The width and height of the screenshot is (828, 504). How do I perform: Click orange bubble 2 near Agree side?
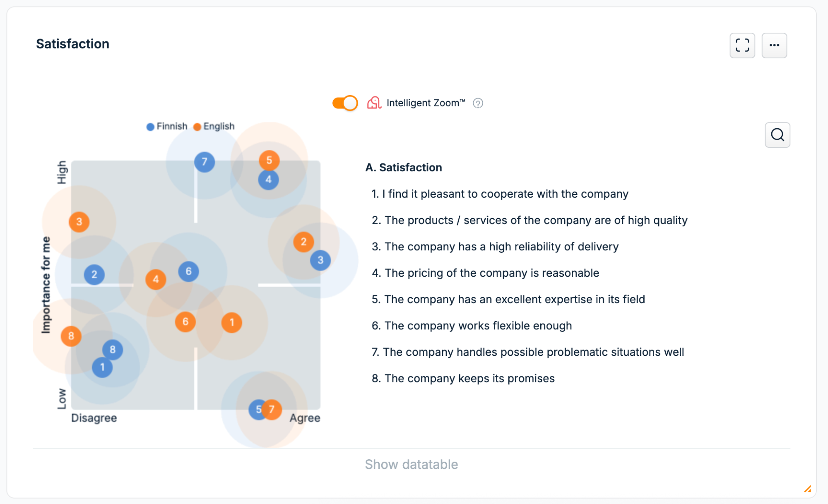(303, 242)
